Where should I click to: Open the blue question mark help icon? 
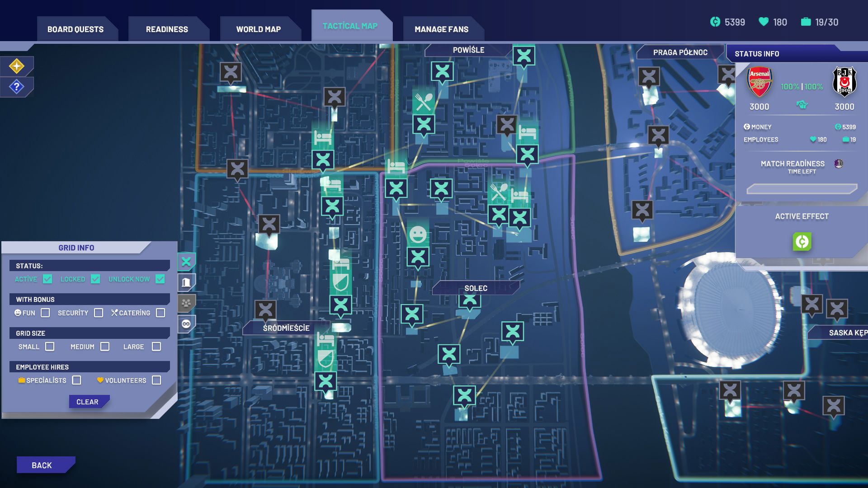coord(17,87)
